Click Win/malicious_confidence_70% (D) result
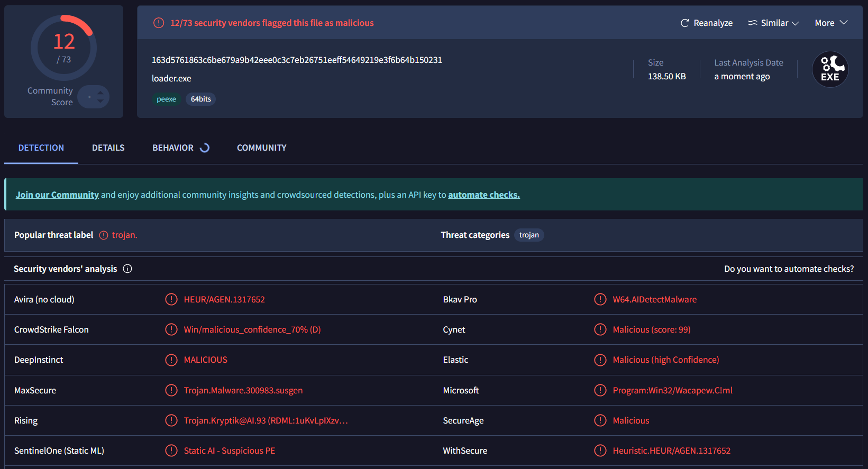 [x=252, y=329]
